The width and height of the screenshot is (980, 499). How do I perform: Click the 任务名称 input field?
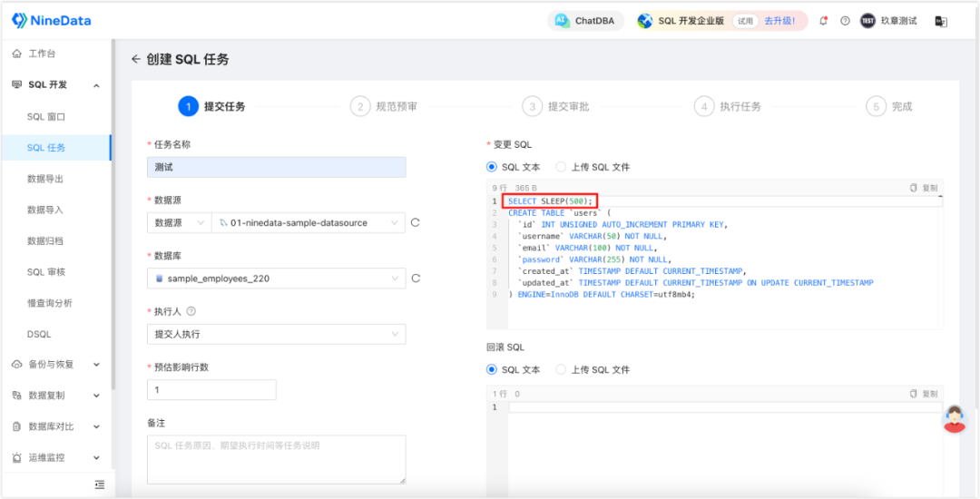[276, 167]
